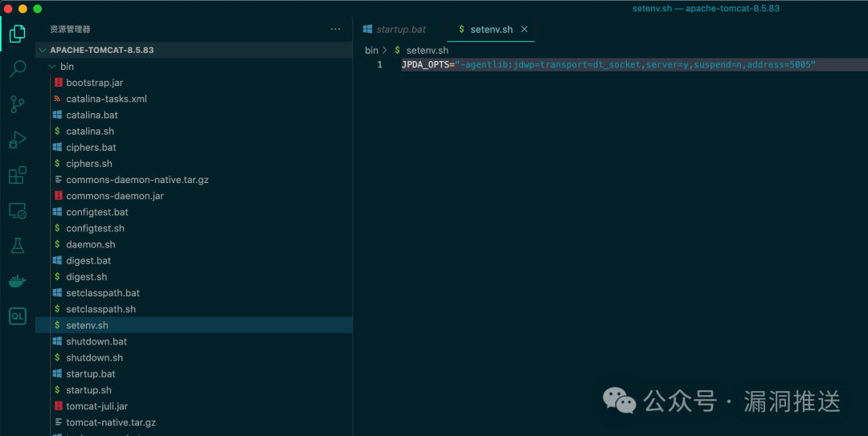Open explorer panel more actions ellipsis
This screenshot has height=436, width=868.
point(335,30)
